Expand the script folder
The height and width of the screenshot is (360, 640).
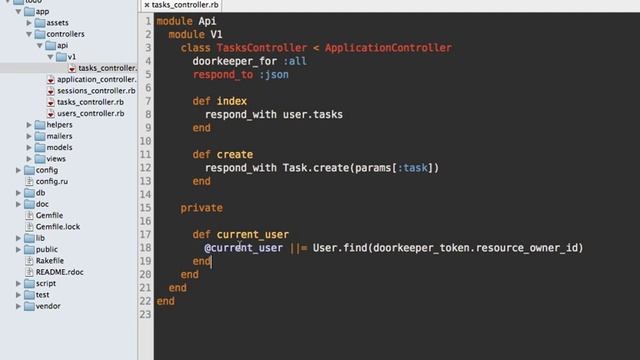18,283
